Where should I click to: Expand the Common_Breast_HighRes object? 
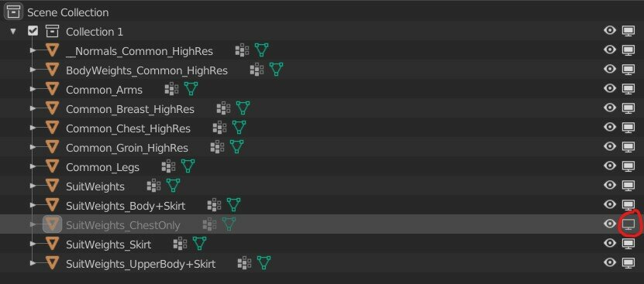(x=33, y=109)
